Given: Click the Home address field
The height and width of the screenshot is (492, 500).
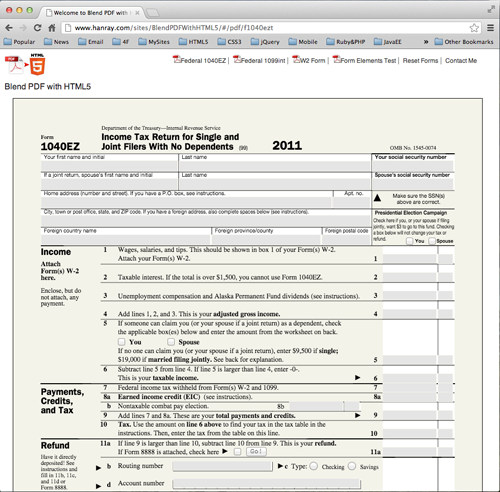Looking at the screenshot, I should (x=186, y=202).
